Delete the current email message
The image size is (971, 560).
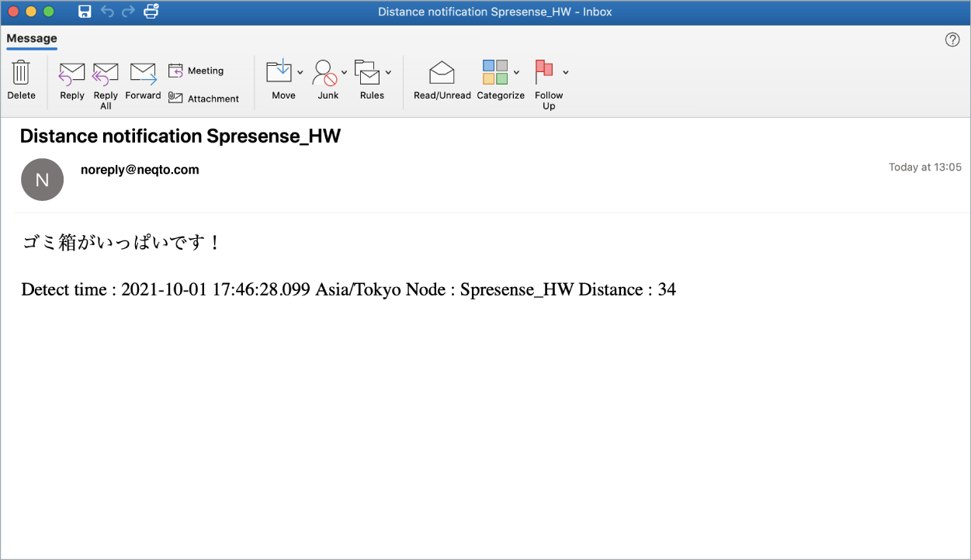pyautogui.click(x=21, y=80)
